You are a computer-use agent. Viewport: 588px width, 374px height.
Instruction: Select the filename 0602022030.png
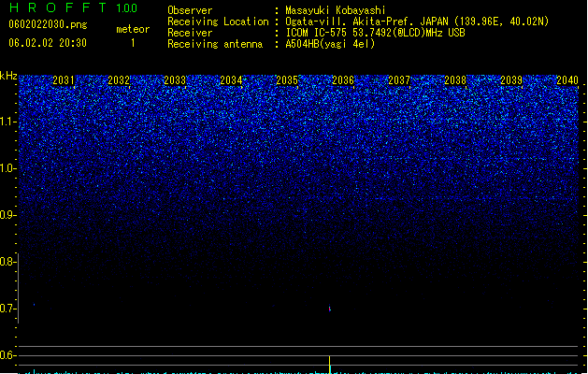(48, 24)
